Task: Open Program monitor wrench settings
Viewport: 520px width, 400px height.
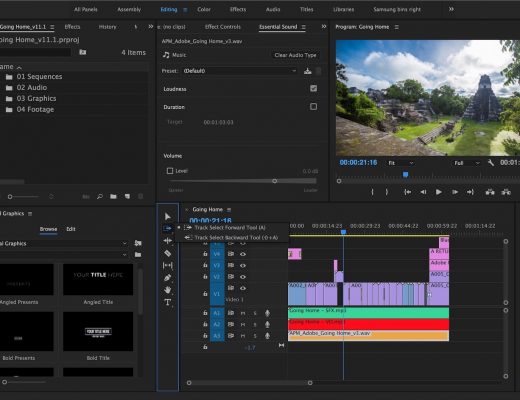Action: tap(491, 163)
